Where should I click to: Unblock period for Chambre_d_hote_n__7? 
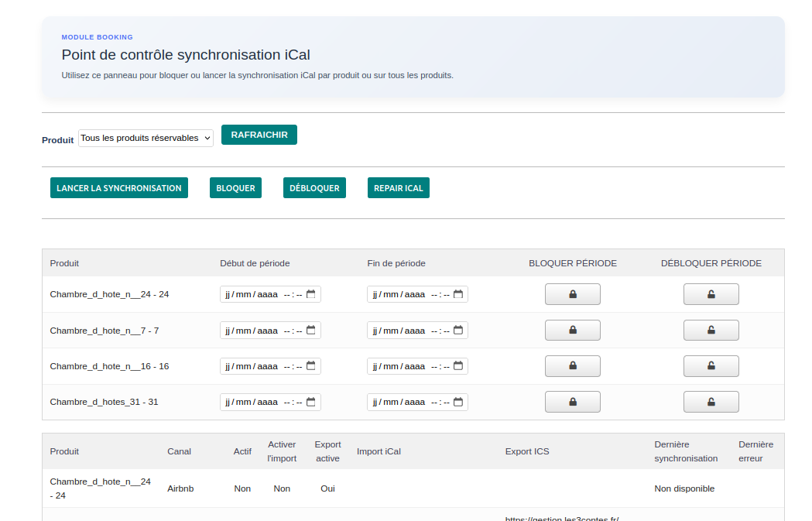click(711, 331)
